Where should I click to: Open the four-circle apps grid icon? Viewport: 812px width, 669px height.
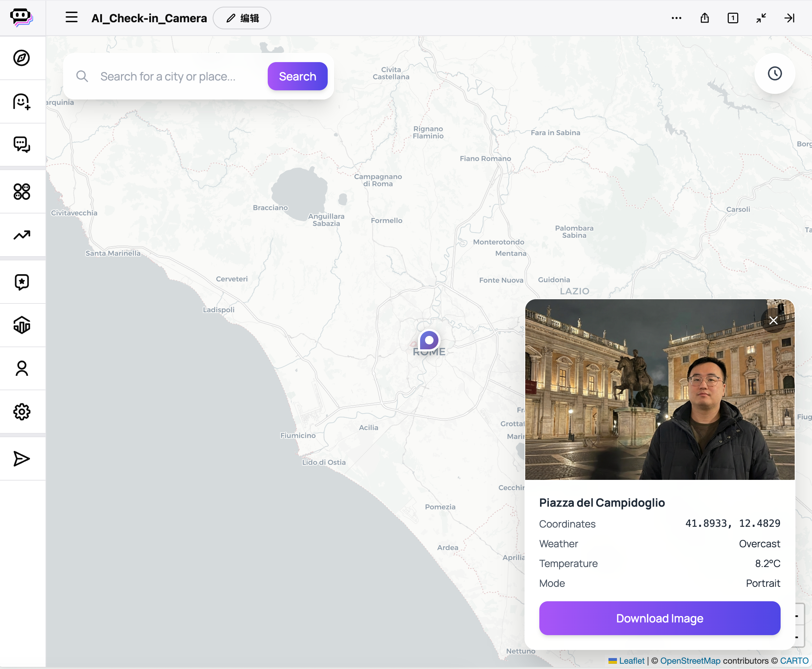[x=22, y=192]
